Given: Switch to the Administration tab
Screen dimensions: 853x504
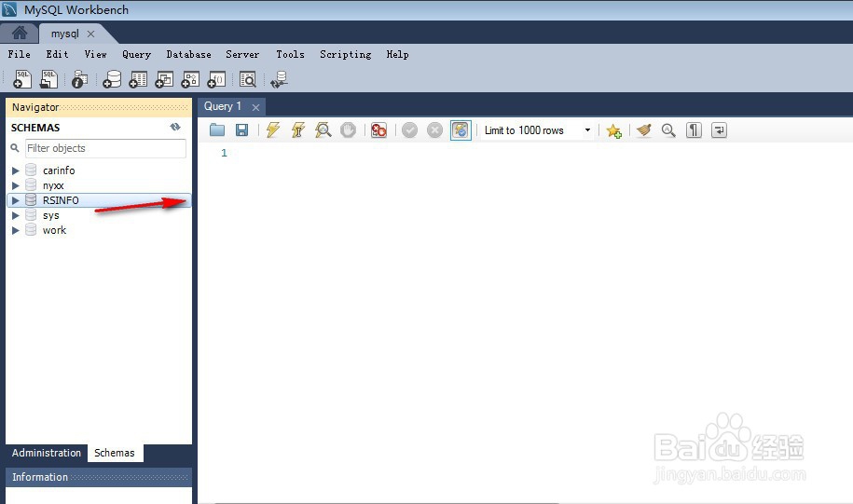Looking at the screenshot, I should coord(47,453).
